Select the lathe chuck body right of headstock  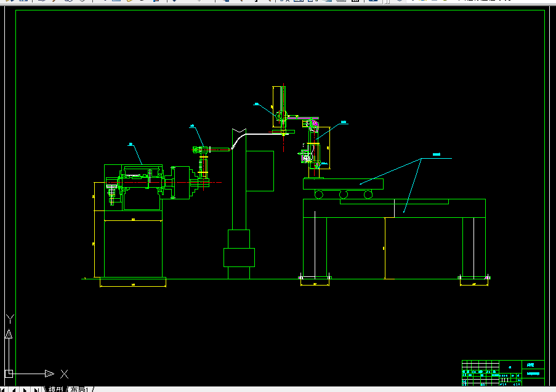182,183
